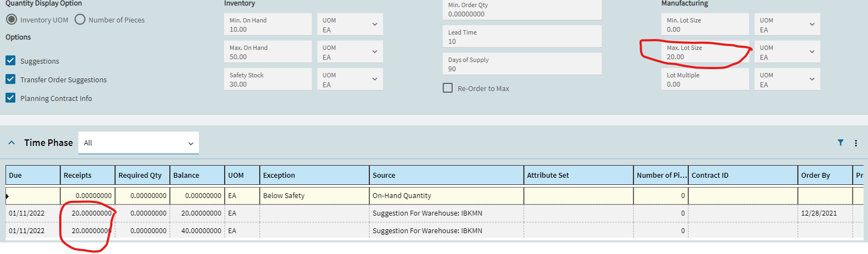
Task: Open UOM dropdown next to Safety Stock
Action: (350, 79)
